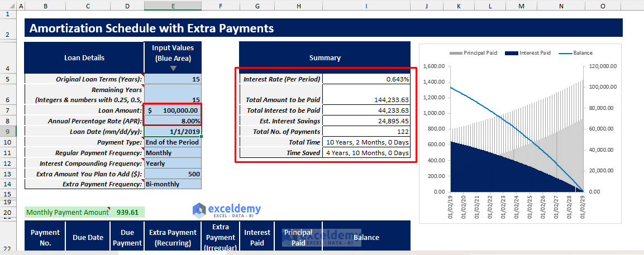Select column header A

tap(21, 6)
